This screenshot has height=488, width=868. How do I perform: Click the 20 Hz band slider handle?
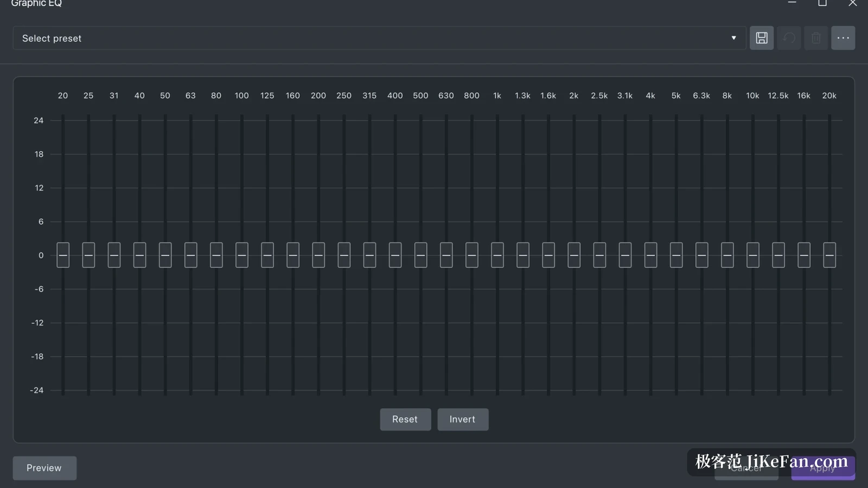coord(63,255)
